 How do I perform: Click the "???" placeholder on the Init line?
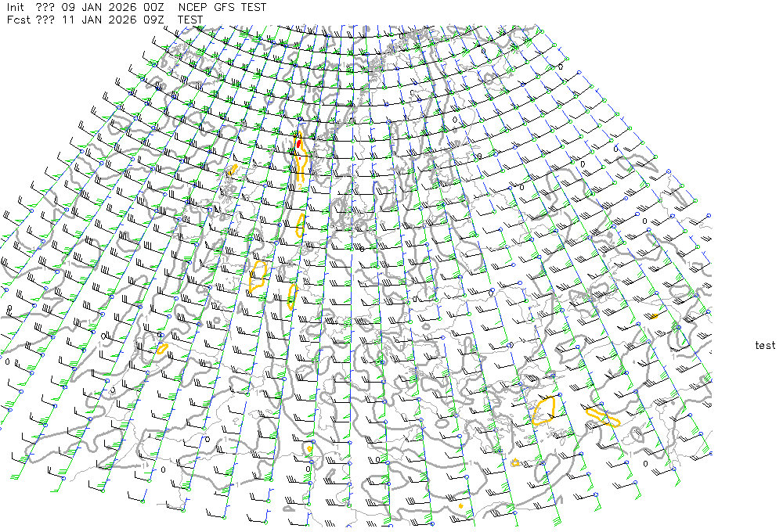(46, 7)
